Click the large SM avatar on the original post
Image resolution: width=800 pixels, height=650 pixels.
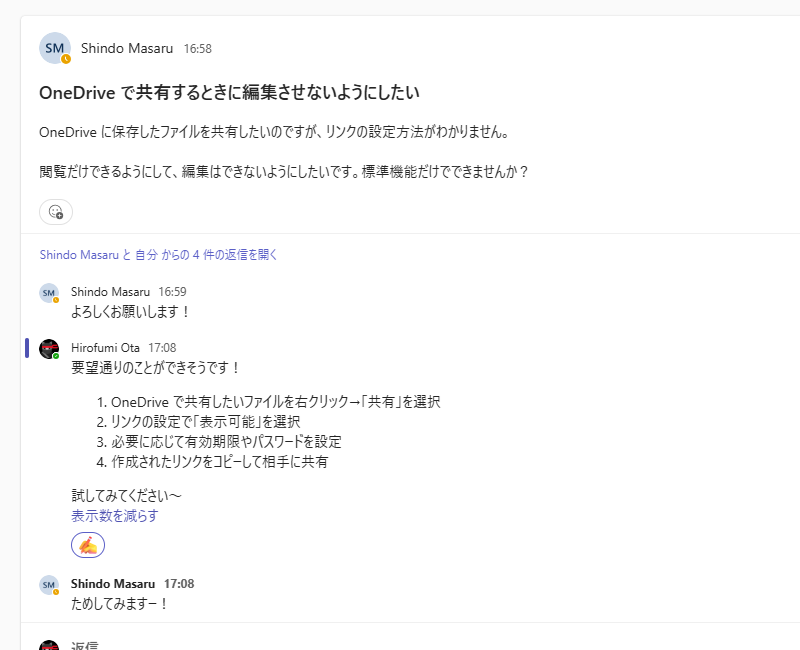pos(55,48)
